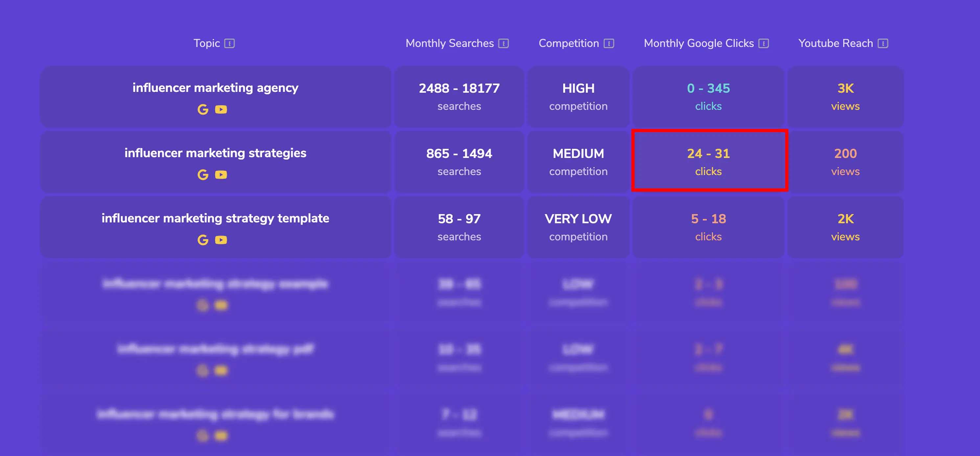Click Google icon under influencer marketing strategies
The image size is (980, 456).
click(203, 175)
